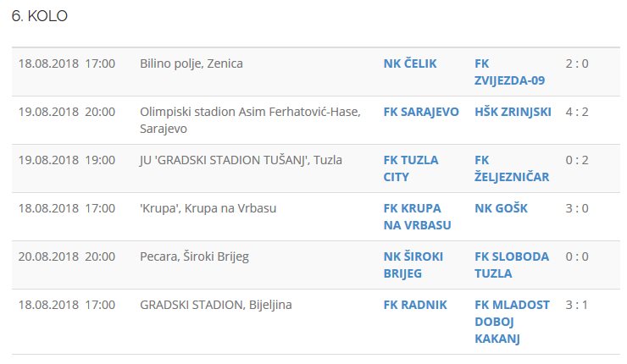Open the FK Zvijezda-09 team page
This screenshot has height=364, width=627.
click(509, 72)
